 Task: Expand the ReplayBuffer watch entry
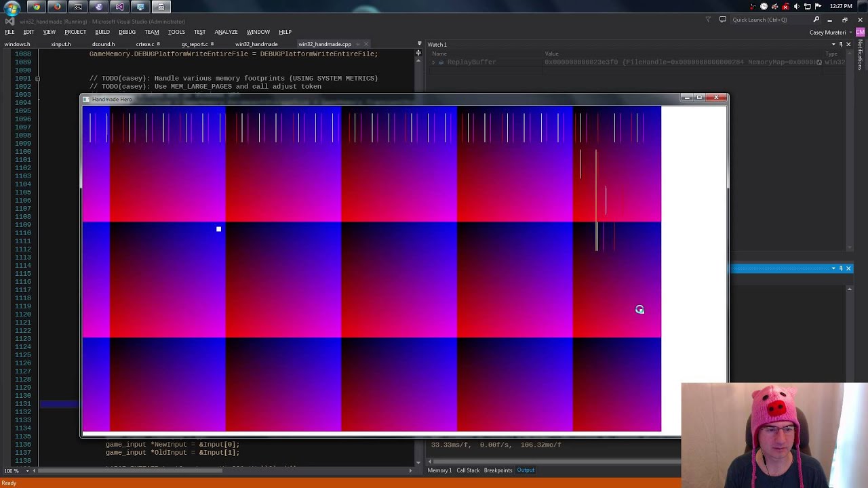(x=433, y=62)
